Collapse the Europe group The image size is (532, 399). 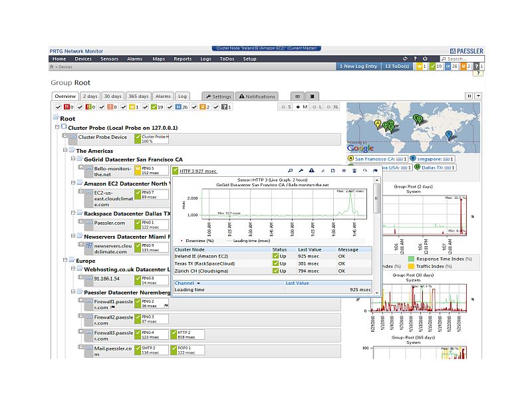coord(65,260)
